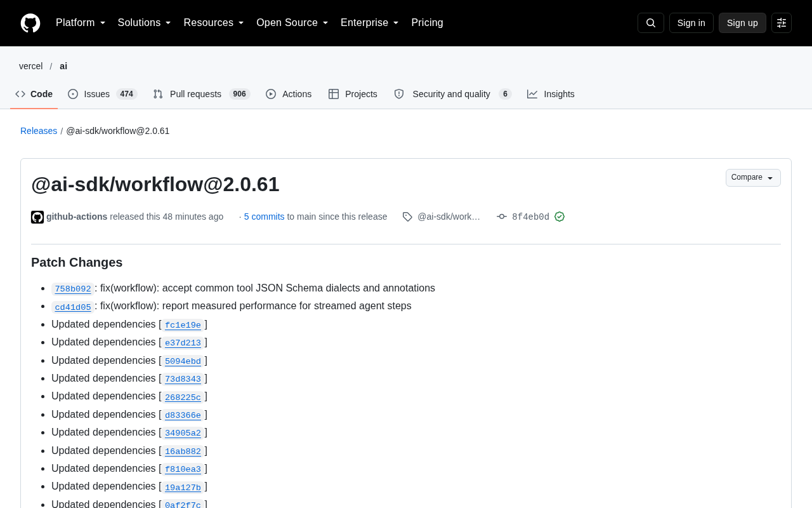Click the Sign in button
This screenshot has width=812, height=508.
(691, 23)
